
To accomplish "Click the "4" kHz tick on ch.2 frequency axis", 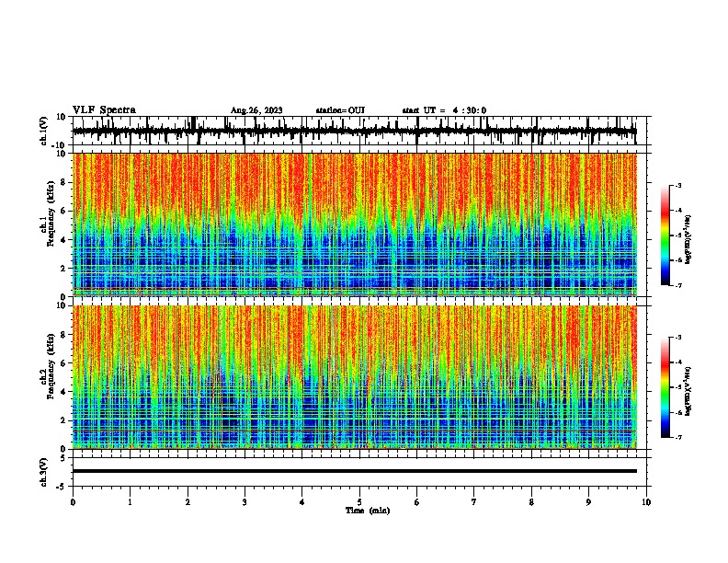I will [63, 392].
